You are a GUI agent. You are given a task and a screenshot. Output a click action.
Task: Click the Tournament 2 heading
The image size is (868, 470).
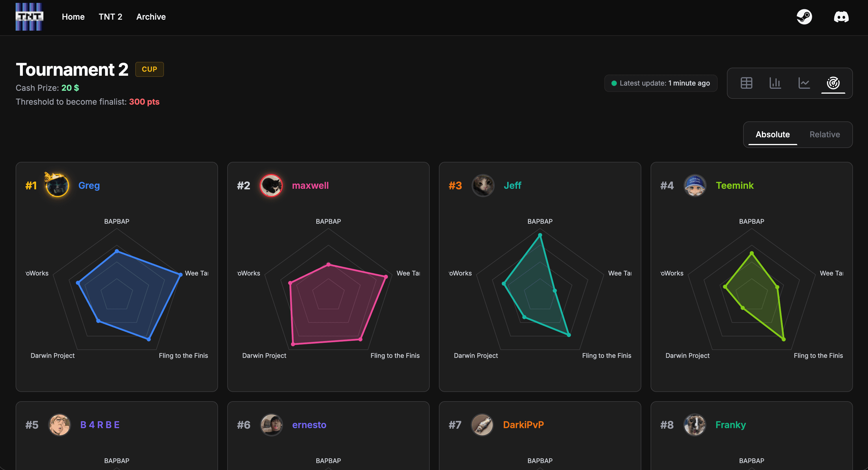click(72, 69)
